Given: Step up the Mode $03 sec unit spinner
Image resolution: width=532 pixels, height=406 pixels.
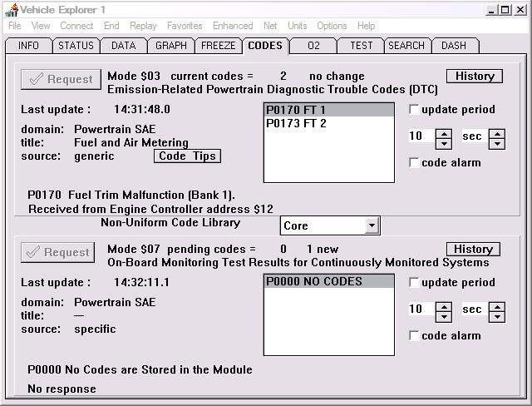Looking at the screenshot, I should click(497, 132).
